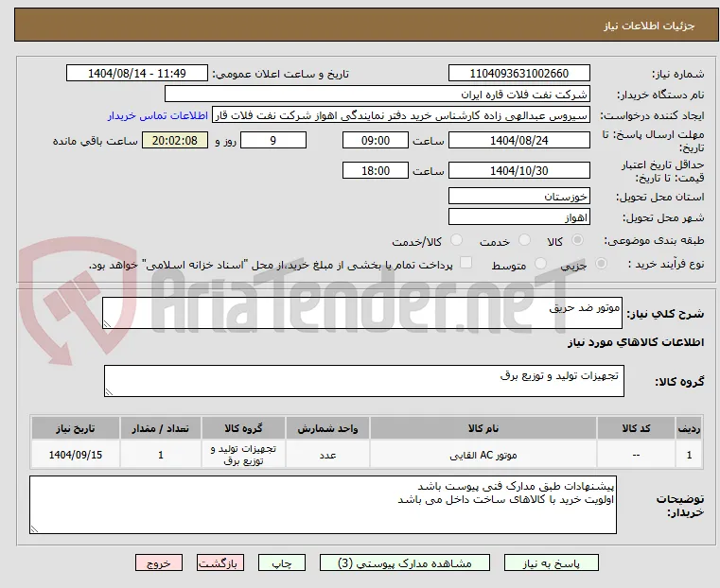
Task: Click the تجهیزات تولید و توزیع برق table cell
Action: tap(243, 455)
